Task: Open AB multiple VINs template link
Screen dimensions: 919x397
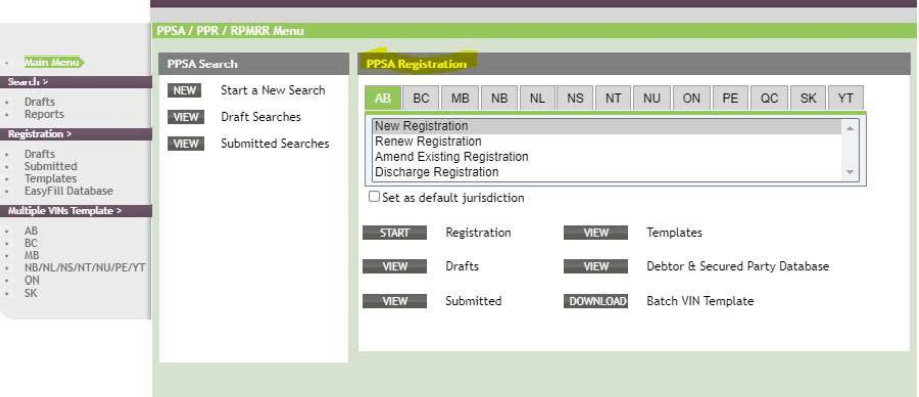Action: pos(31,231)
